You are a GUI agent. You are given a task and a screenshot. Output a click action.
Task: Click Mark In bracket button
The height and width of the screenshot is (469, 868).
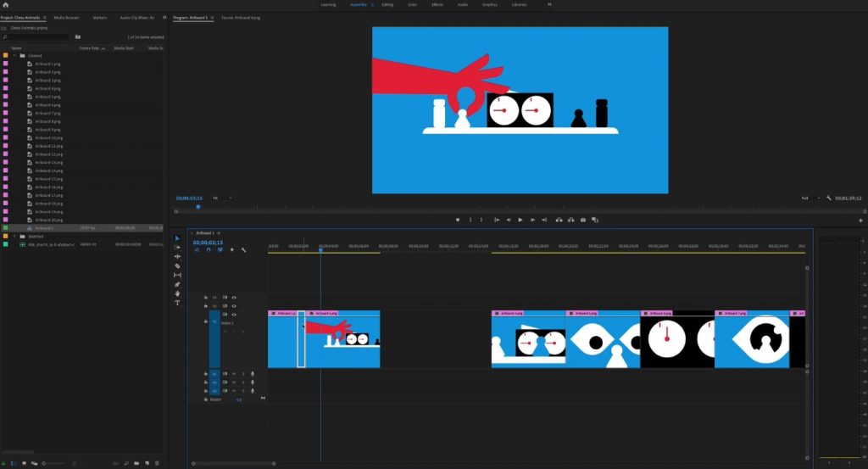coord(470,220)
